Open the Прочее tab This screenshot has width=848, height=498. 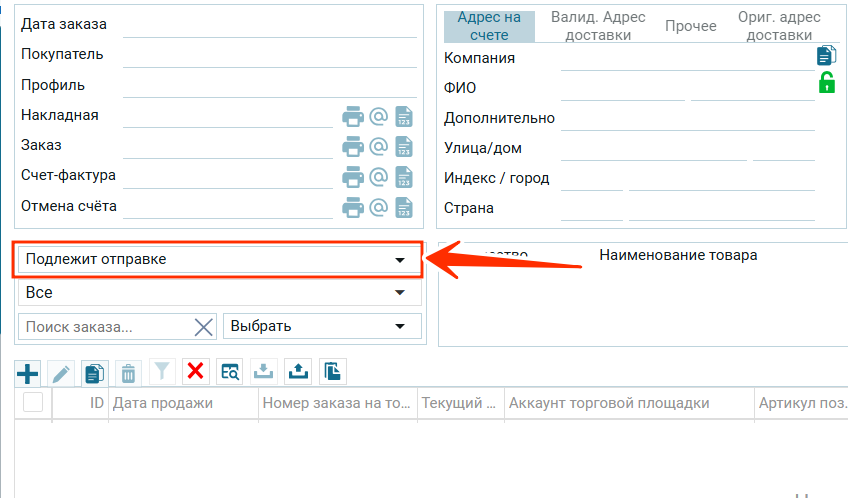[691, 26]
